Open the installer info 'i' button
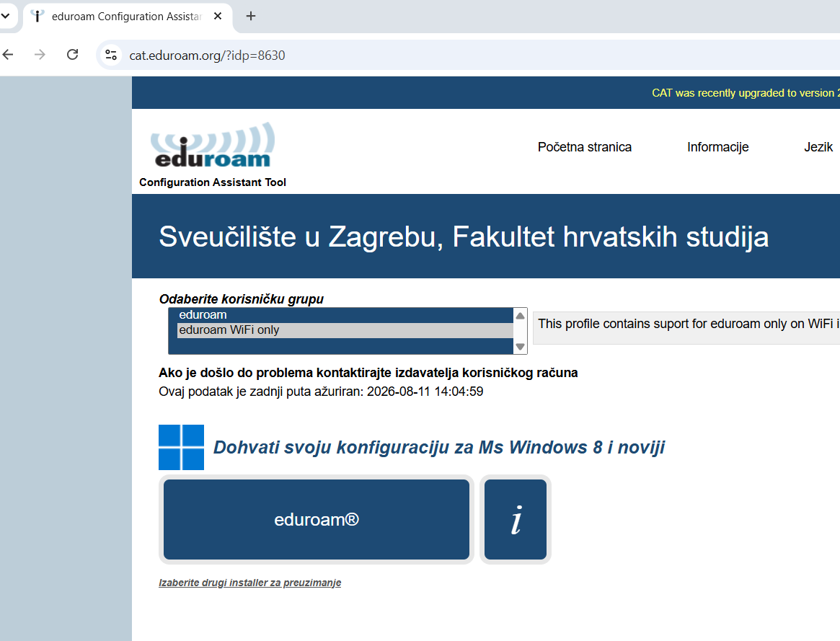 516,519
